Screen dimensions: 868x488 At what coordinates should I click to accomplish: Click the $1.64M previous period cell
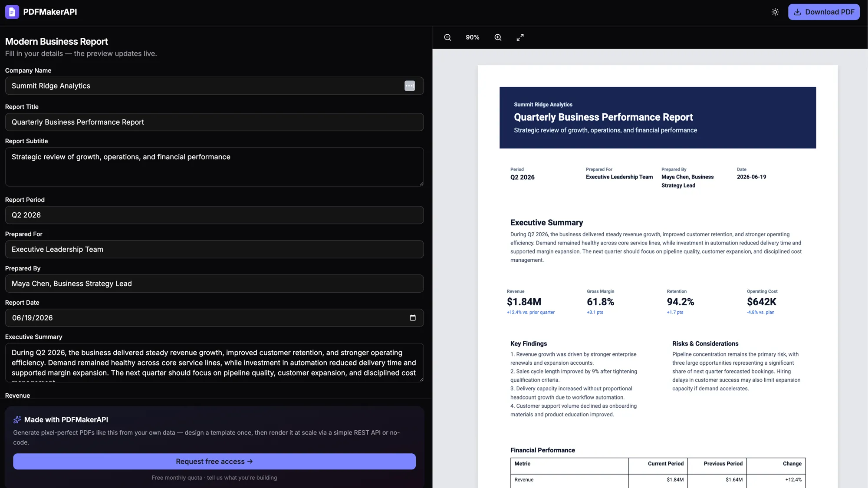[734, 480]
